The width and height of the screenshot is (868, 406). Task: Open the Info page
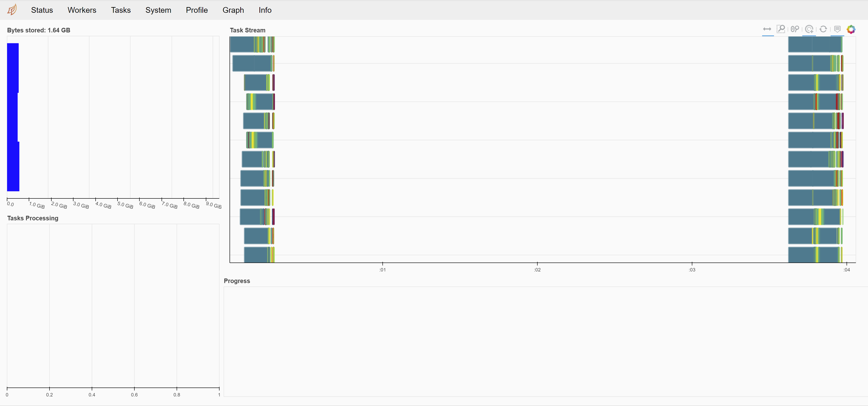click(265, 10)
